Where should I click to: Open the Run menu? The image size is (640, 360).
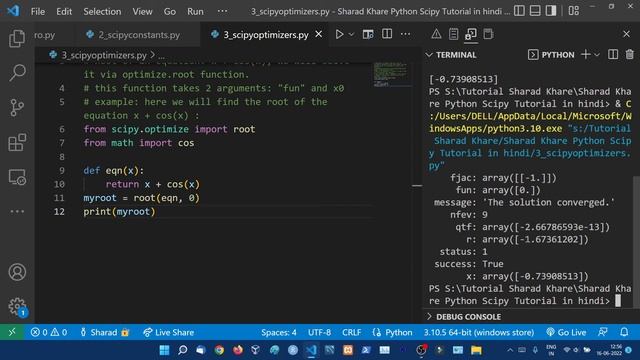click(x=195, y=11)
